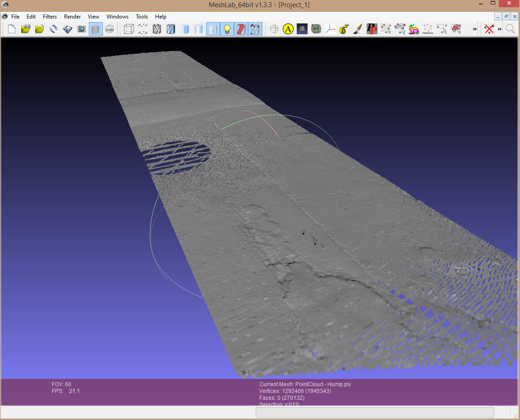Click the trackball globe icon

click(274, 29)
